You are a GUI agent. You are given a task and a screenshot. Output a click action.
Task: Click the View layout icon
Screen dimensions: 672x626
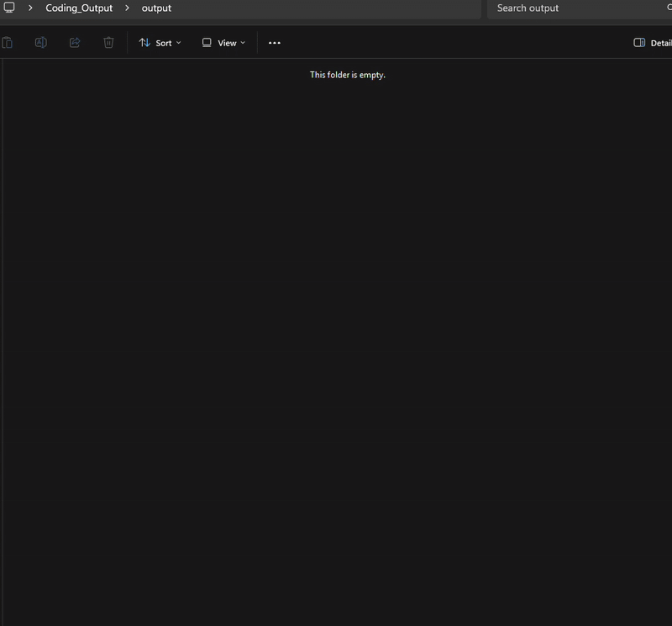pyautogui.click(x=207, y=43)
